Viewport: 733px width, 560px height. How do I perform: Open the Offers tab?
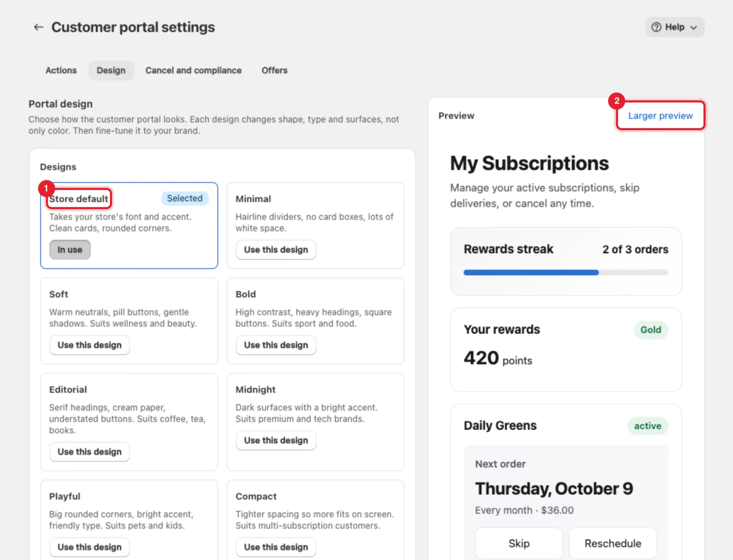pyautogui.click(x=274, y=70)
